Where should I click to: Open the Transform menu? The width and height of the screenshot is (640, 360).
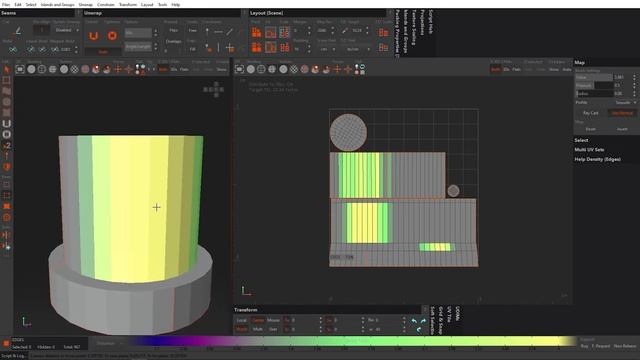[x=128, y=4]
